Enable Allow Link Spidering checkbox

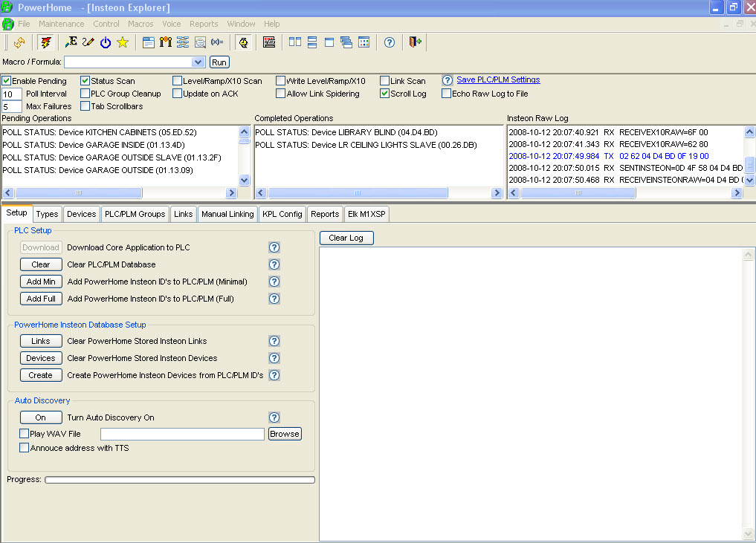(280, 94)
